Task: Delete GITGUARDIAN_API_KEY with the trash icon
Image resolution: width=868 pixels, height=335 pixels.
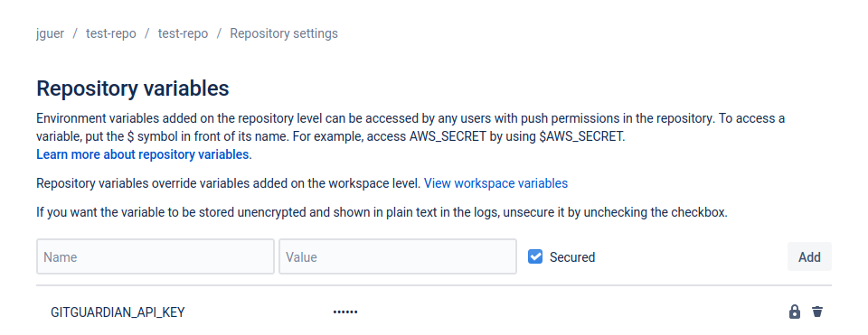Action: click(817, 312)
